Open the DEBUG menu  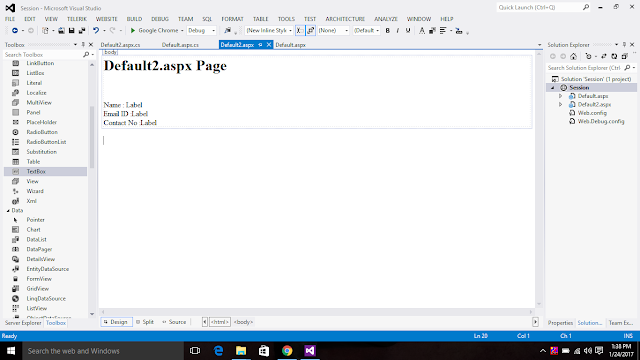tap(160, 19)
